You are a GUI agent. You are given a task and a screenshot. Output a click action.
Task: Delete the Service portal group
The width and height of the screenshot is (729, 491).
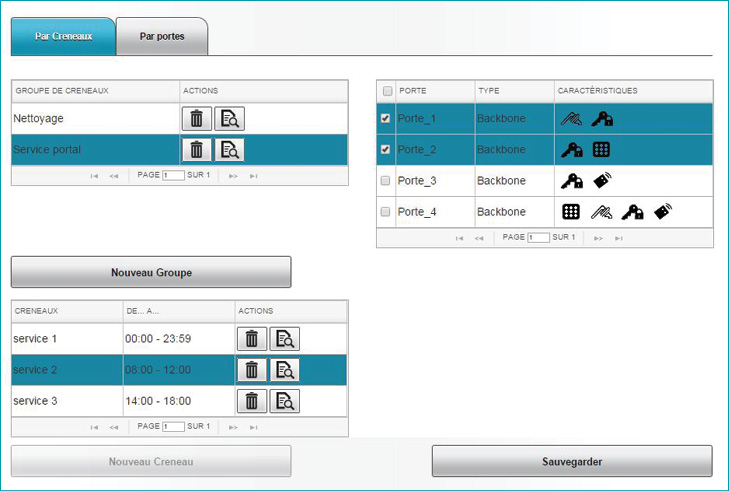click(x=196, y=150)
